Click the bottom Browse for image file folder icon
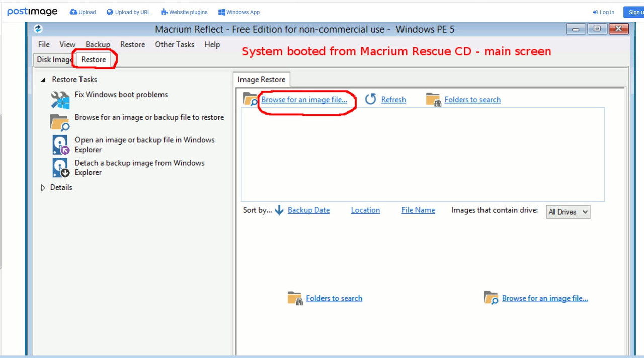The width and height of the screenshot is (644, 358). pyautogui.click(x=491, y=298)
